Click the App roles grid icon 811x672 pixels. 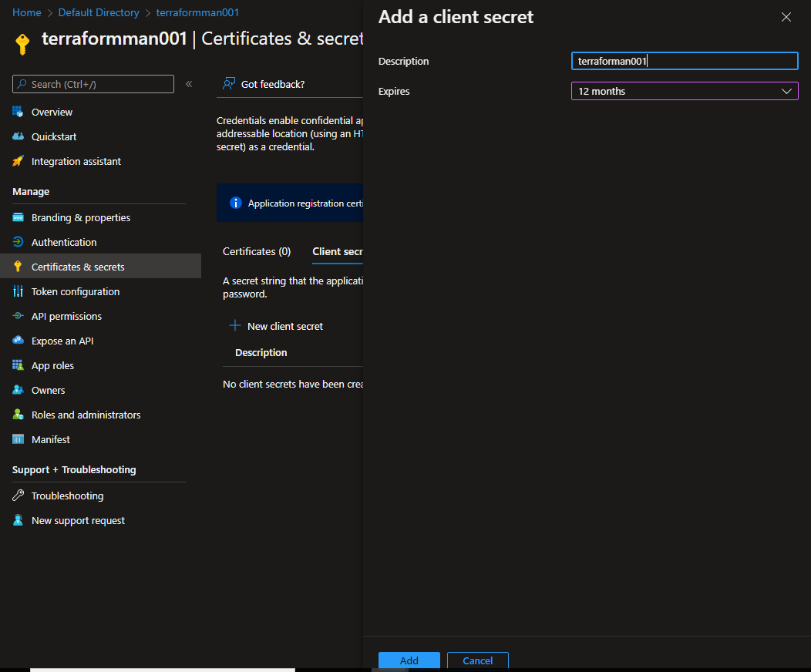(x=18, y=365)
